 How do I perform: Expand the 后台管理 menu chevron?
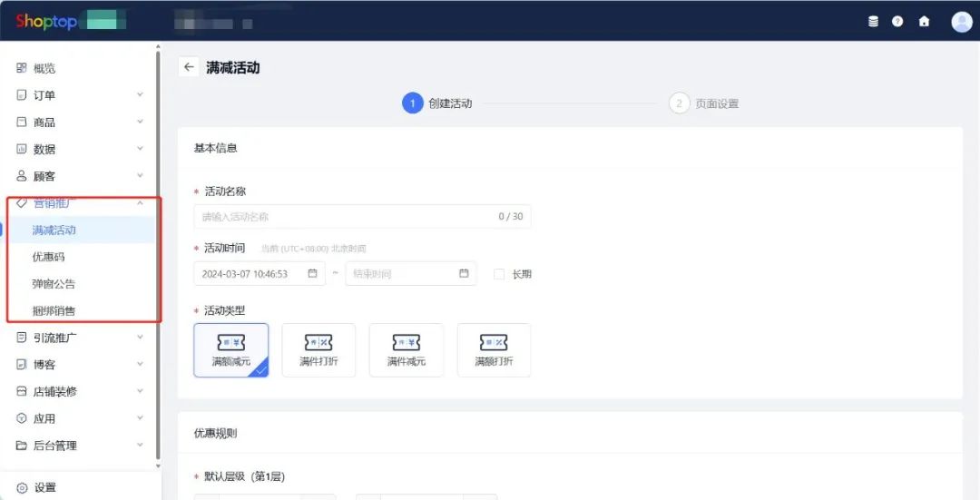coord(140,445)
